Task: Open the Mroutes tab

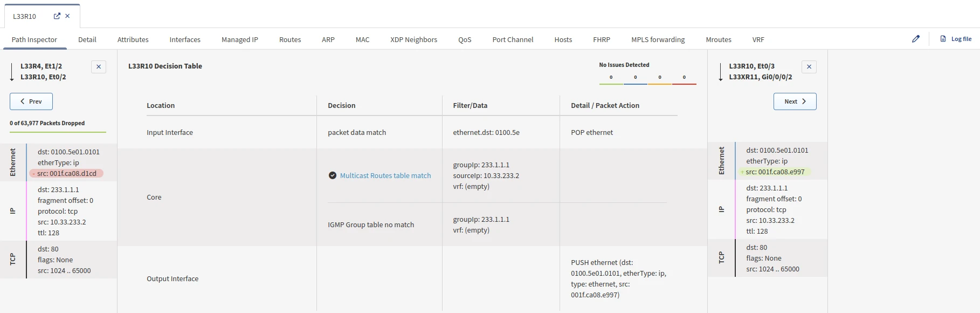Action: click(x=718, y=39)
